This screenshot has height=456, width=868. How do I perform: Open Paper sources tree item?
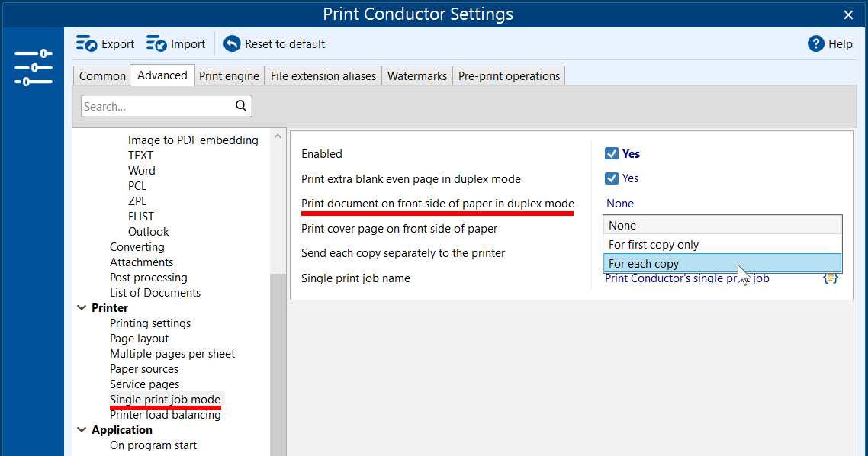click(x=144, y=368)
